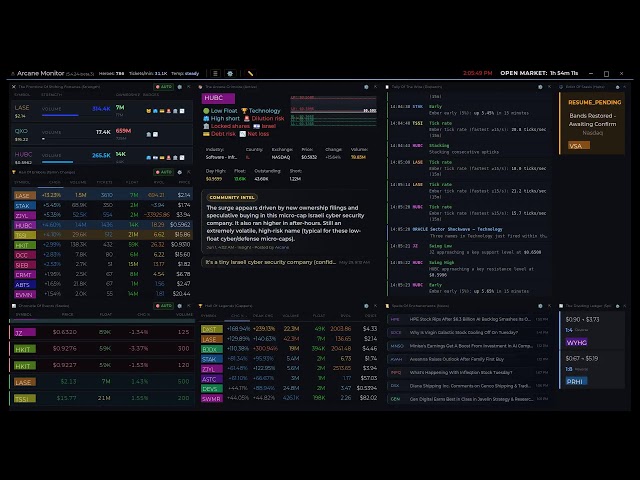Open gear icon of the Hall of Legends panel

tap(366, 306)
